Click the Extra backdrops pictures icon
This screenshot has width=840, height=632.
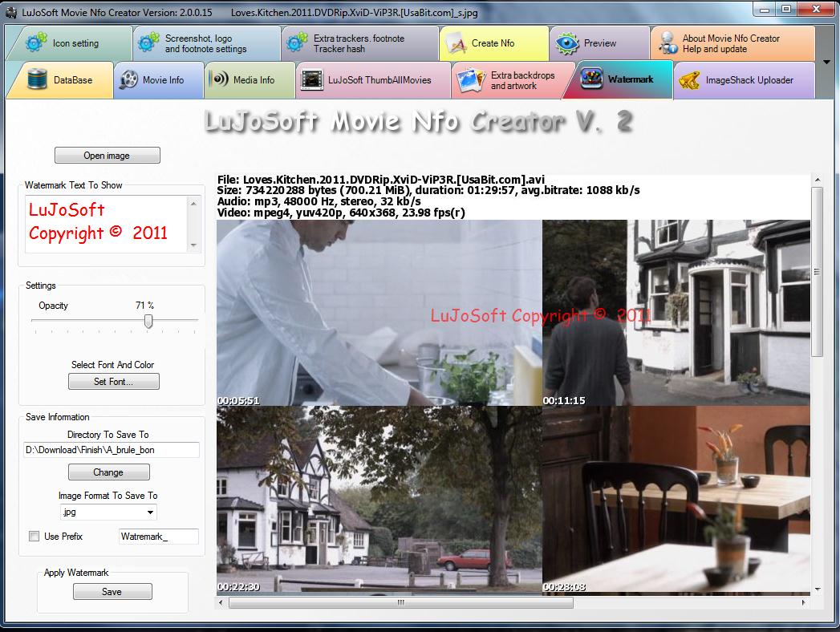pyautogui.click(x=470, y=80)
